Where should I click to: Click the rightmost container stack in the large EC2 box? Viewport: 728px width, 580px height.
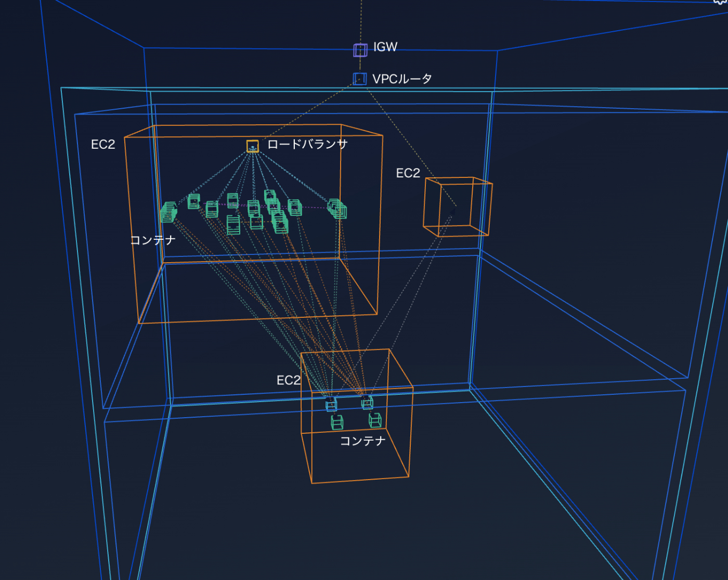click(x=337, y=209)
